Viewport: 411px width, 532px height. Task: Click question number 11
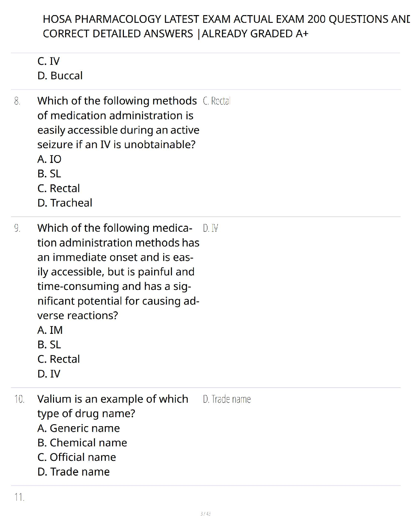(x=19, y=497)
